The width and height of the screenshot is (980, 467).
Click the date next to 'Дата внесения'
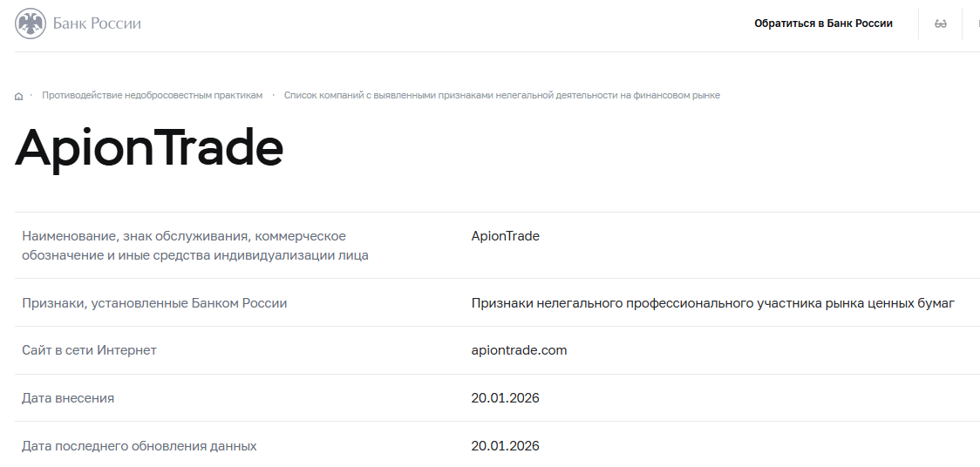pyautogui.click(x=505, y=398)
